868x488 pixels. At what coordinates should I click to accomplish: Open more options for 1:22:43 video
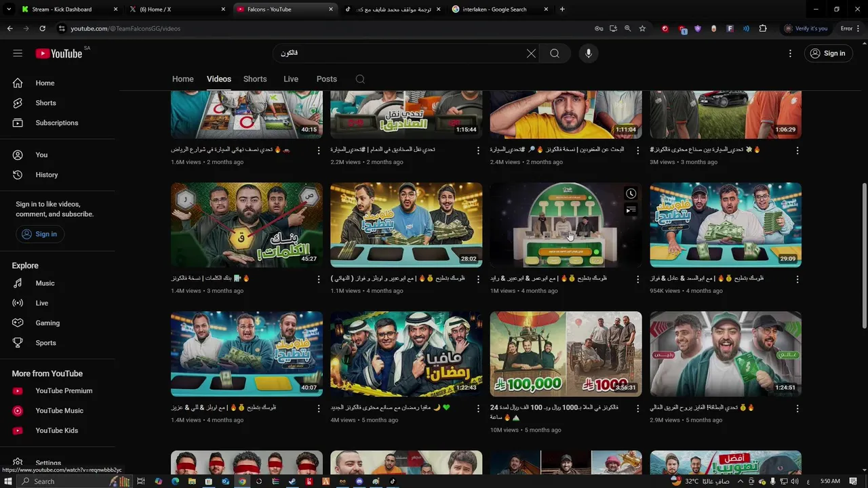478,409
